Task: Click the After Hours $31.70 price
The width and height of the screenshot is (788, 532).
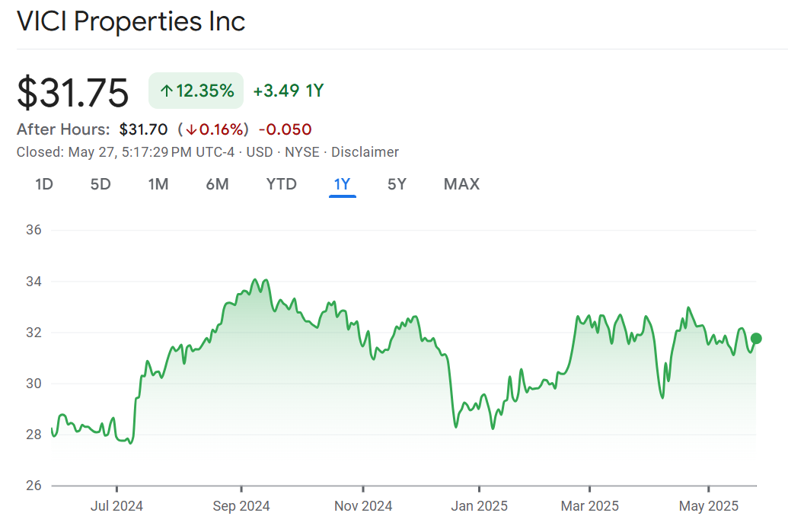Action: pyautogui.click(x=143, y=130)
